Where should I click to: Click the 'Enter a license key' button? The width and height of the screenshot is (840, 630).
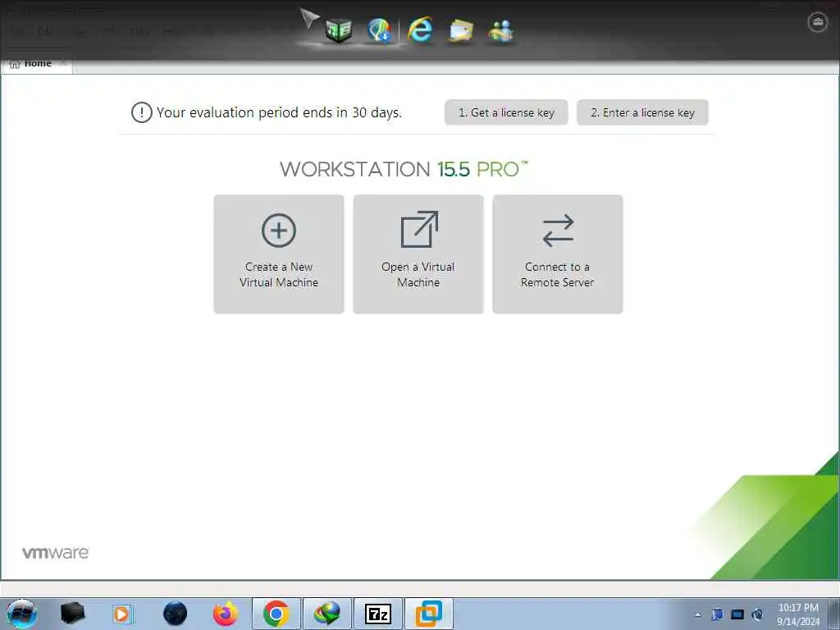[642, 112]
